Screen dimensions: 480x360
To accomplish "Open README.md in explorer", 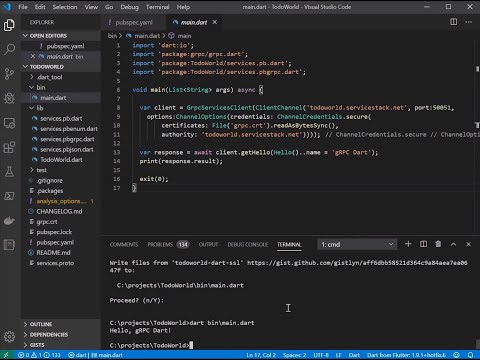I will pos(61,253).
